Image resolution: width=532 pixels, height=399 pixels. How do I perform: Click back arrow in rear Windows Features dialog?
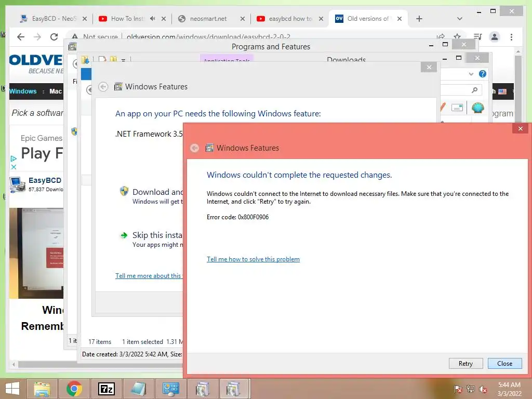[x=103, y=87]
